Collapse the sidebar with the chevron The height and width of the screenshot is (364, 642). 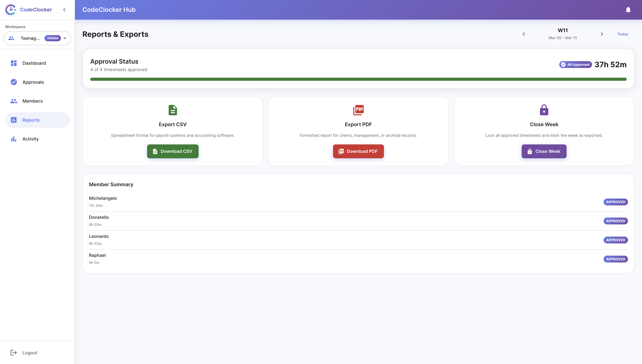coord(64,10)
